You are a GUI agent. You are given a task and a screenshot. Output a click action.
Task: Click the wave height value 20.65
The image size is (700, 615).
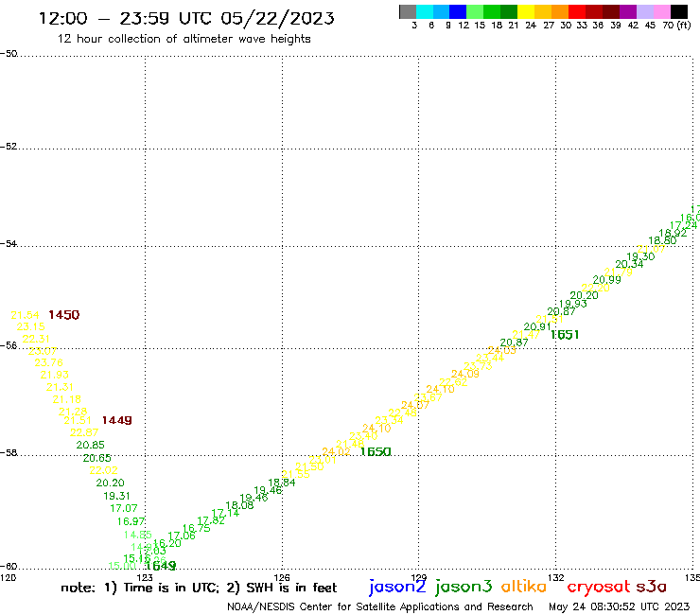point(96,458)
